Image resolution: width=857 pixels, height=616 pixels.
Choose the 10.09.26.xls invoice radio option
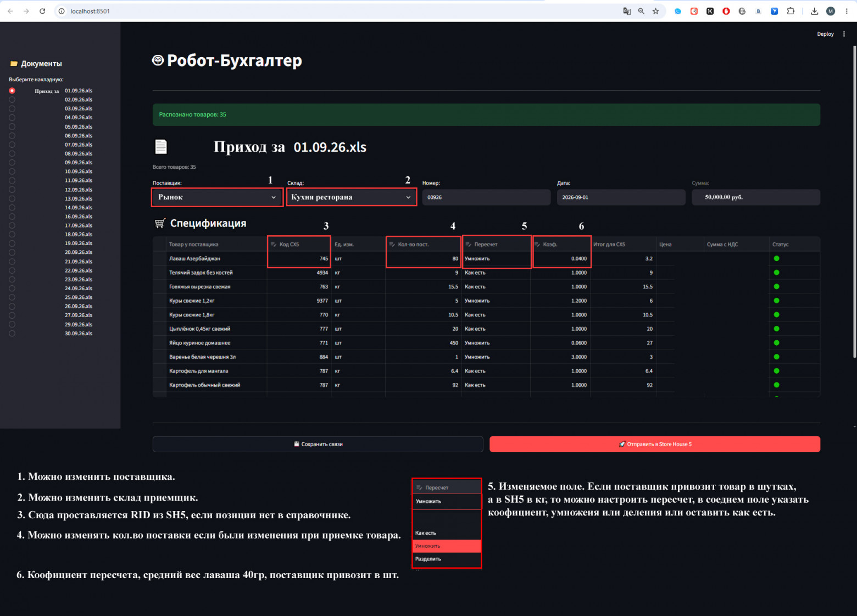pyautogui.click(x=12, y=171)
